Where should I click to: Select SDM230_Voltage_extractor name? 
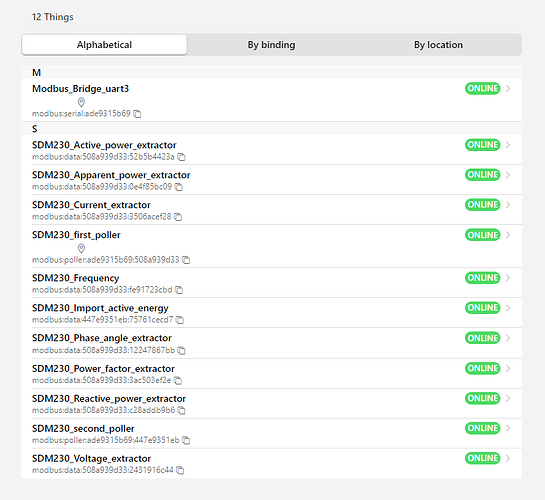coord(91,459)
